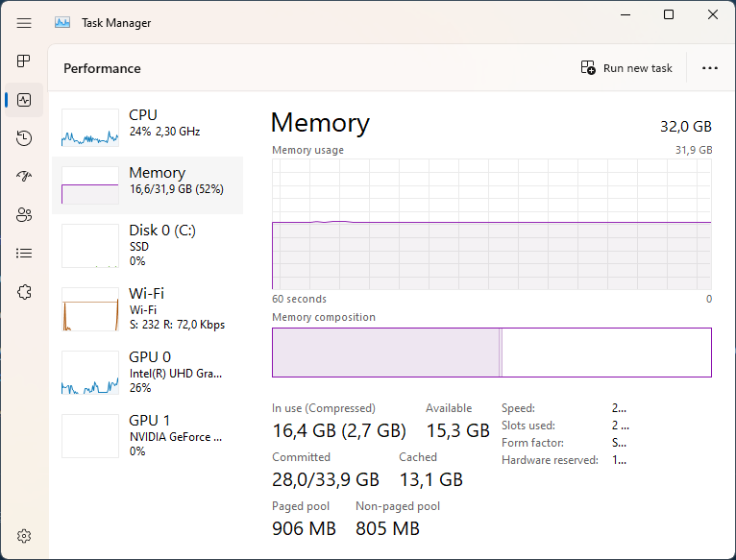Click the GPU 1 mini graph thumbnail

point(90,435)
